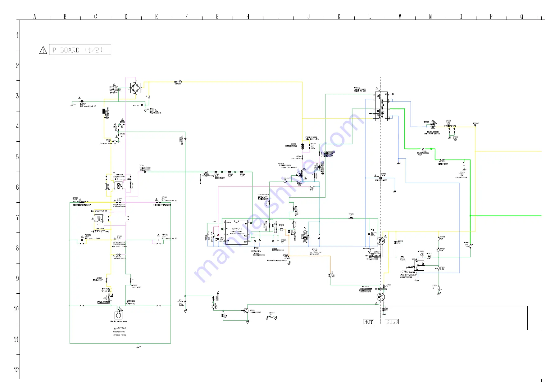This screenshot has height=392, width=555.
Task: Select the Q7301 MOSFET symbol
Action: 300,173
